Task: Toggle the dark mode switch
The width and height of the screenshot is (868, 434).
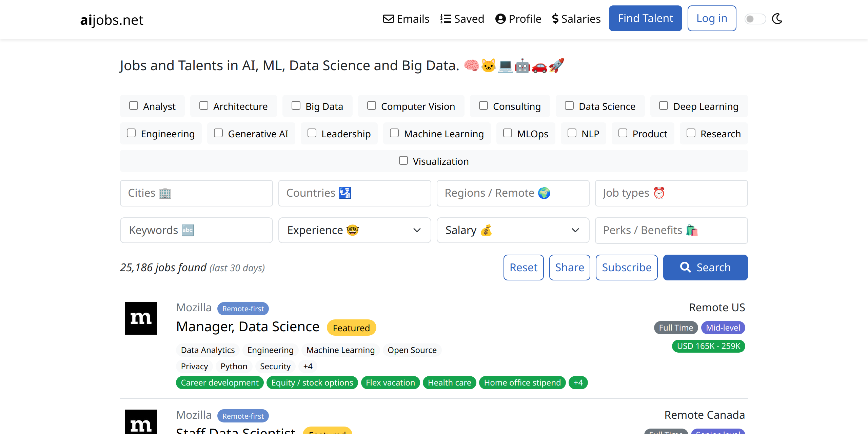Action: point(755,19)
